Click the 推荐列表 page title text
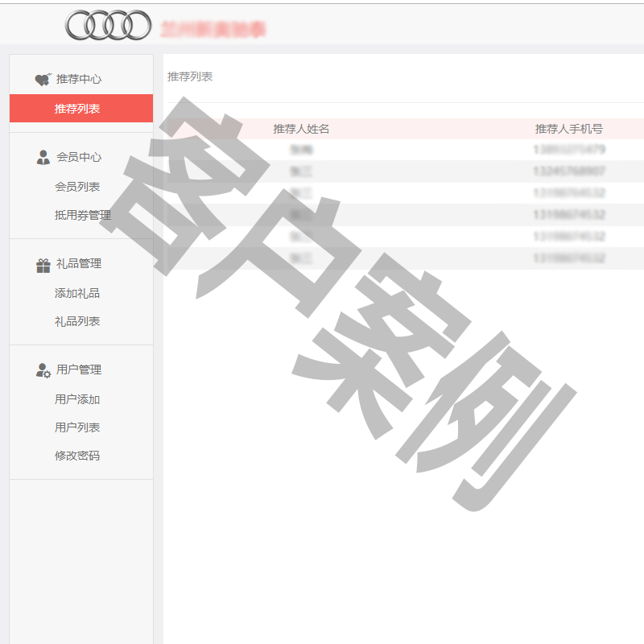Viewport: 644px width, 644px height. click(x=190, y=76)
